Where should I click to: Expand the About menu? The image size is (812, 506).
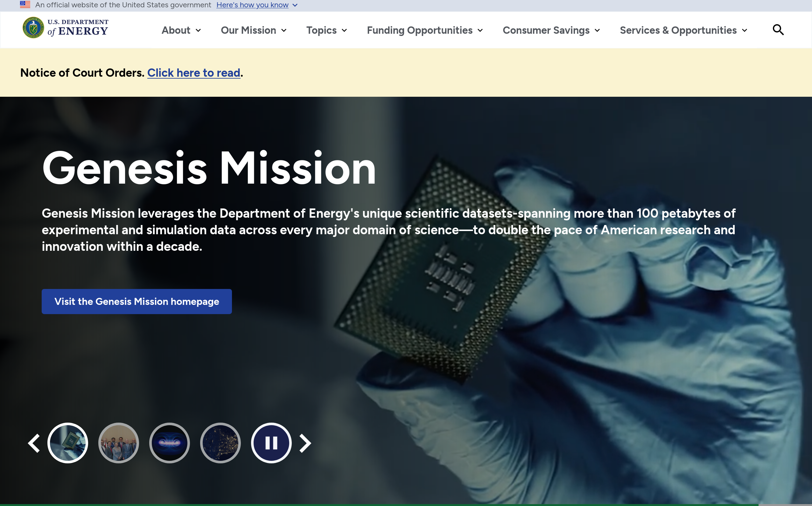tap(181, 31)
